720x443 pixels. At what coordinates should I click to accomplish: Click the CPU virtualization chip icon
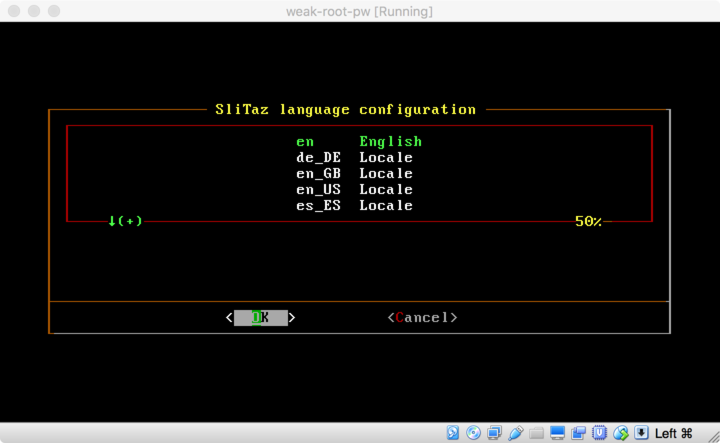(x=599, y=433)
